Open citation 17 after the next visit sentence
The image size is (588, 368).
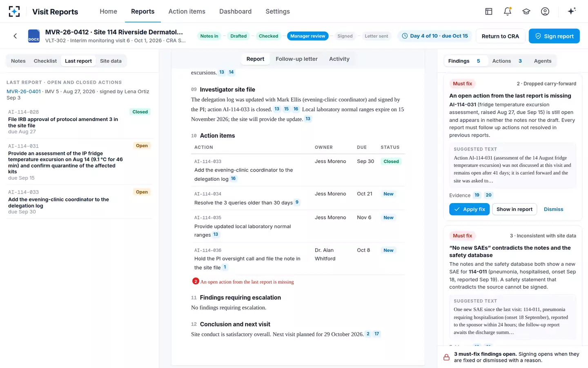(x=377, y=334)
